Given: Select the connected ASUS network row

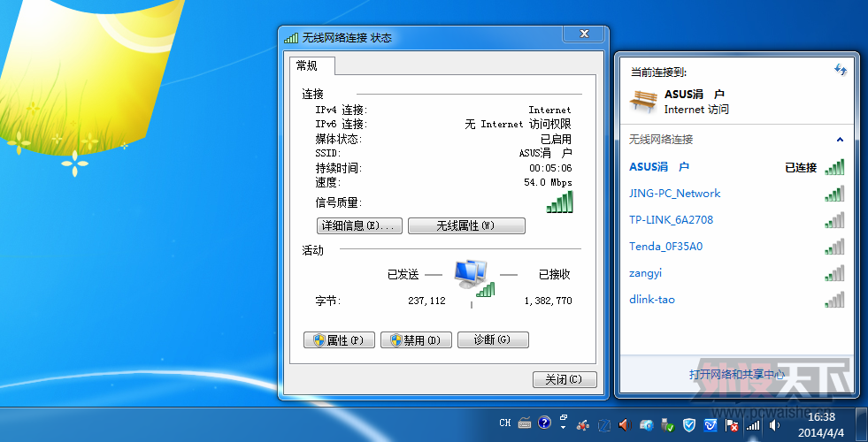Looking at the screenshot, I should click(737, 166).
